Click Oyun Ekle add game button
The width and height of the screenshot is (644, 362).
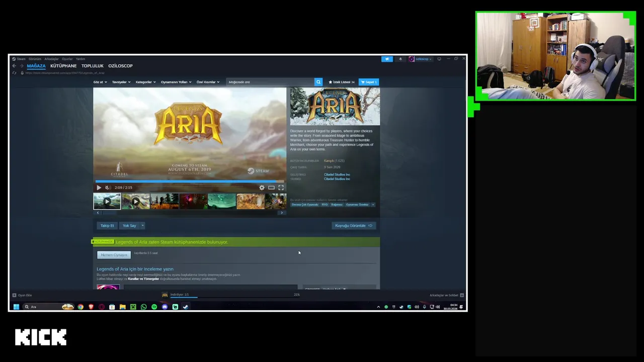tap(22, 295)
